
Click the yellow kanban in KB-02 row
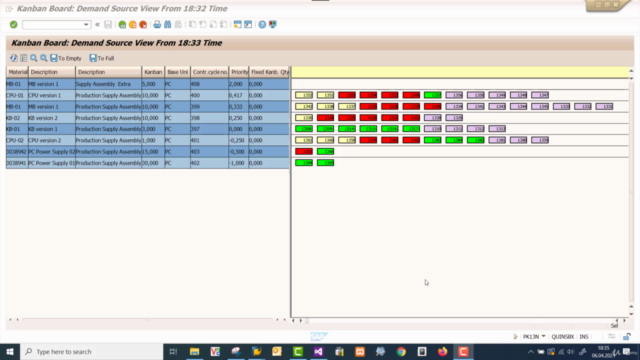coord(304,118)
